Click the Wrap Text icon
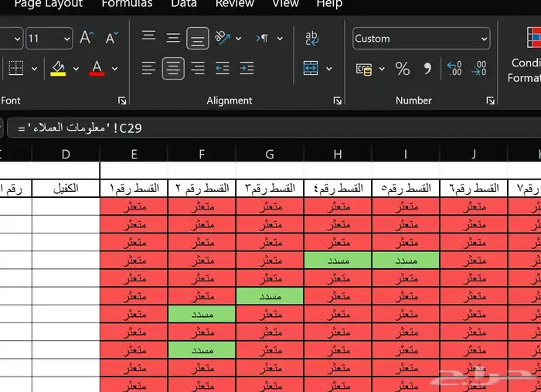The image size is (541, 392). click(x=312, y=38)
